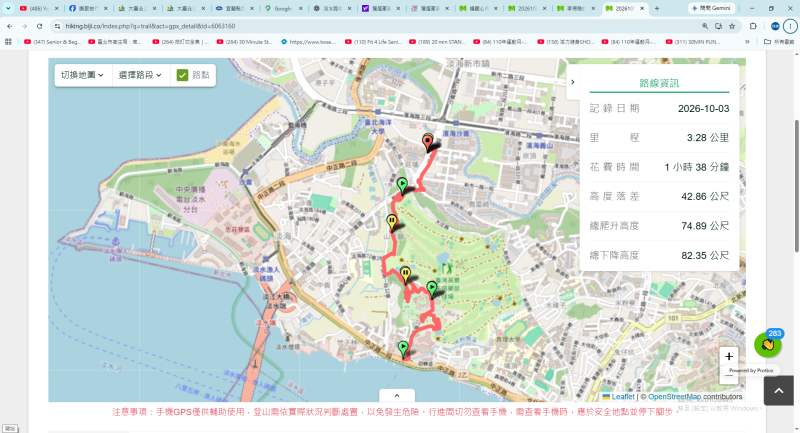Expand the bottom panel up-chevron under map

tap(397, 395)
